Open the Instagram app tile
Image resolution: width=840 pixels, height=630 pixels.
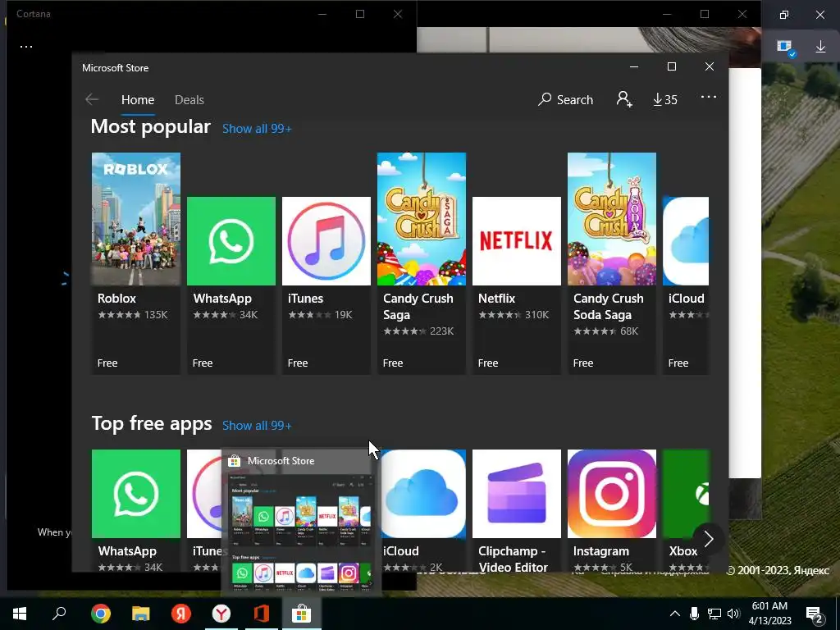click(612, 510)
